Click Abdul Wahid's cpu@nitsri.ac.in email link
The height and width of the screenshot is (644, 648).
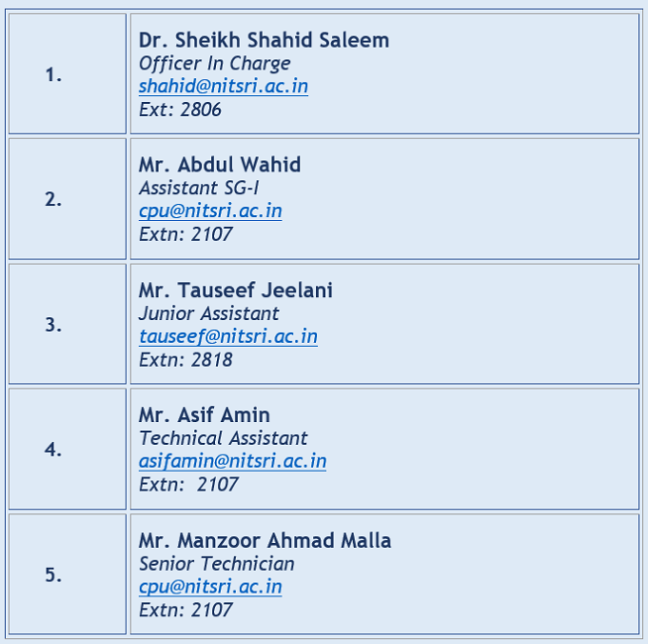[x=210, y=211]
